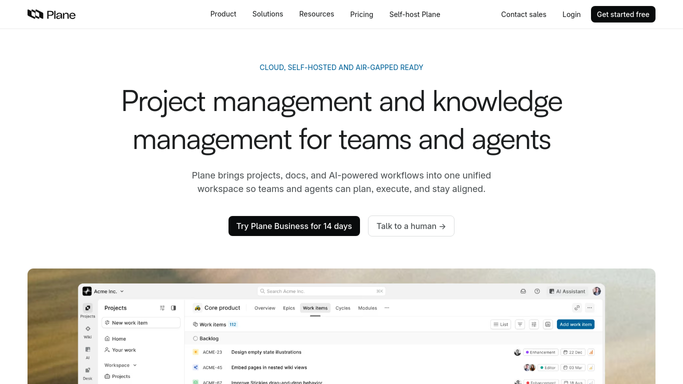Open the Editor label on the ACME-45 row
Image resolution: width=683 pixels, height=384 pixels.
click(548, 367)
